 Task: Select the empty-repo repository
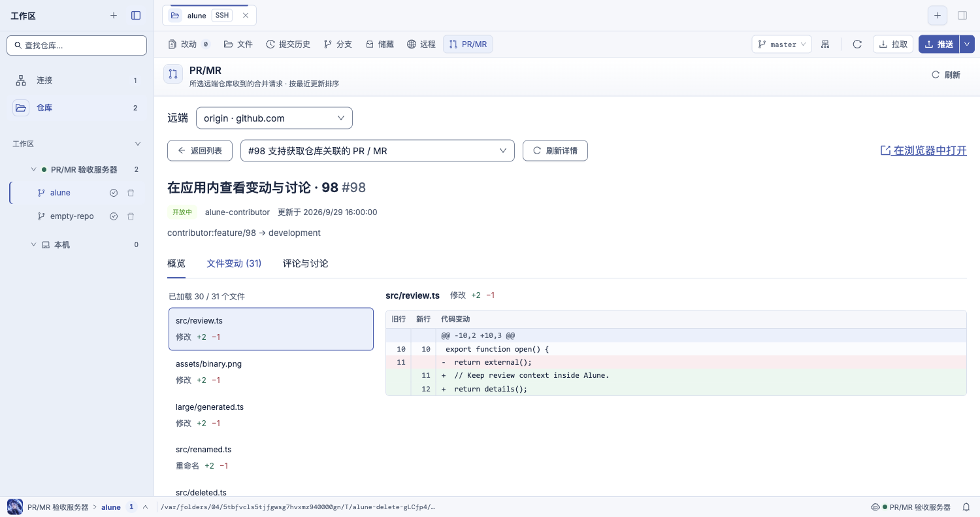[72, 216]
